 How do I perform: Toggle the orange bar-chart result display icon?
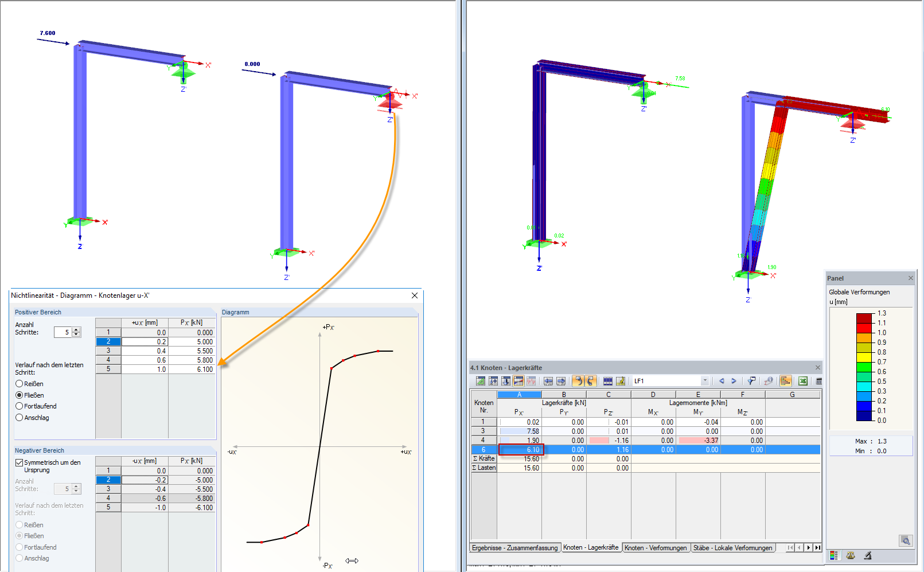786,381
